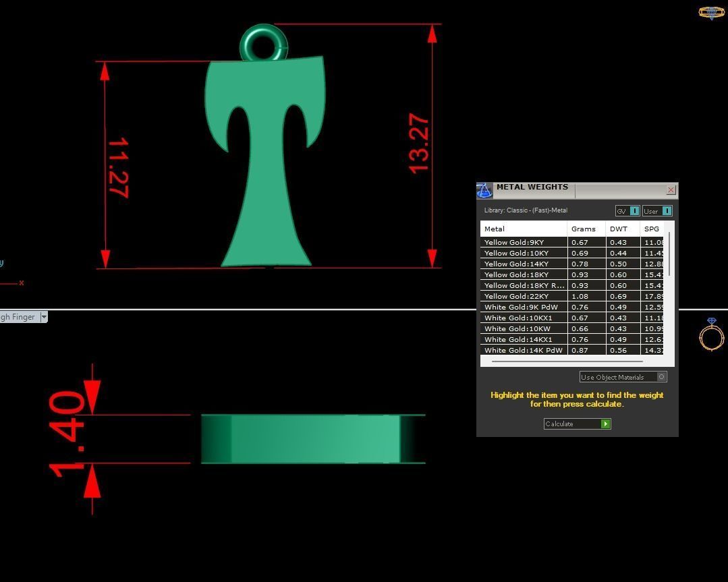Screen dimensions: 728x582
Task: Select White Gold:10KX1 row
Action: pyautogui.click(x=572, y=318)
